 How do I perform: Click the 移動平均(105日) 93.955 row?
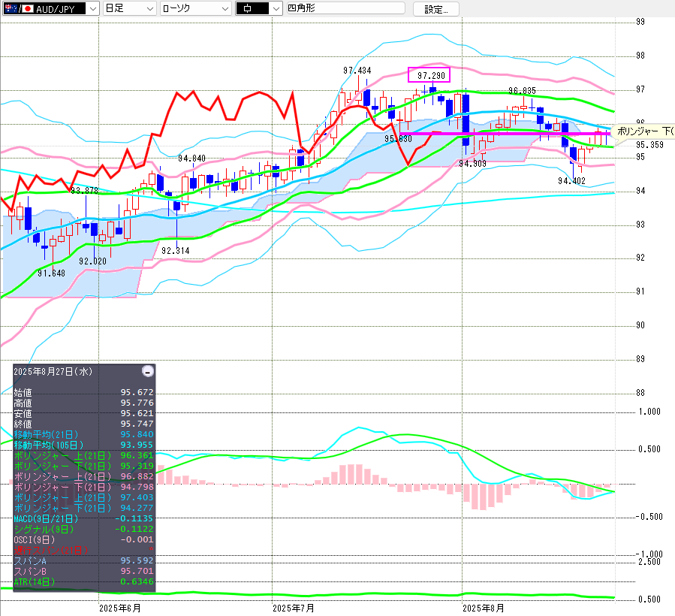tap(83, 445)
